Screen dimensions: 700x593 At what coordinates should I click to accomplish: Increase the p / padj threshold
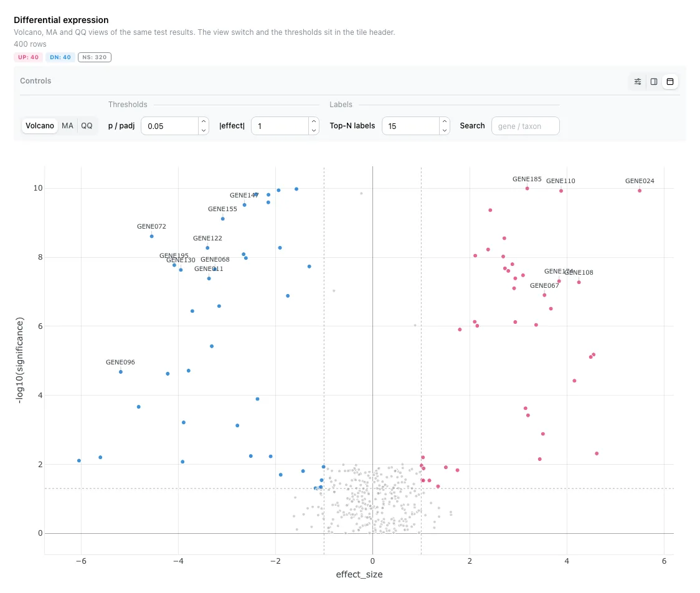click(x=204, y=121)
